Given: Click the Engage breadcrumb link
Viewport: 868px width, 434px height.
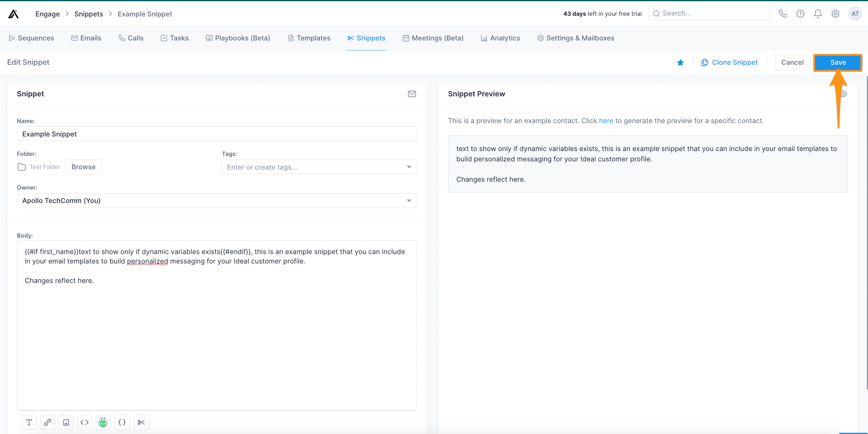Looking at the screenshot, I should tap(47, 14).
